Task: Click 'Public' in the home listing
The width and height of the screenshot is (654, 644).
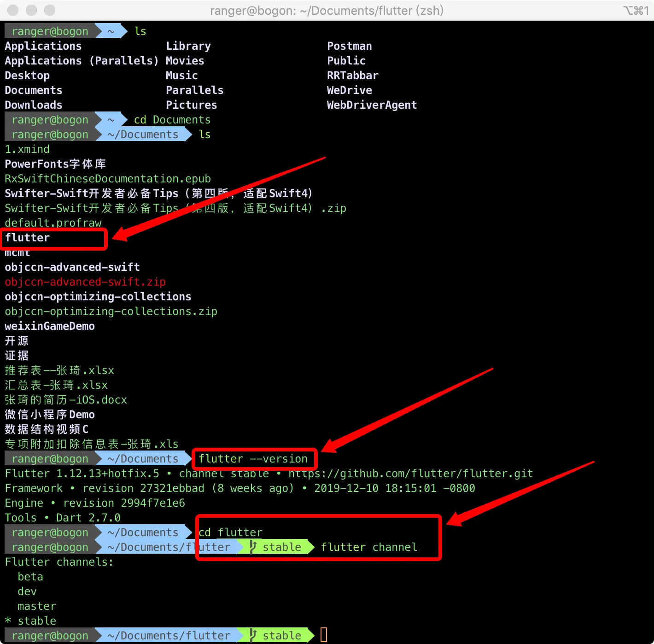Action: click(346, 61)
